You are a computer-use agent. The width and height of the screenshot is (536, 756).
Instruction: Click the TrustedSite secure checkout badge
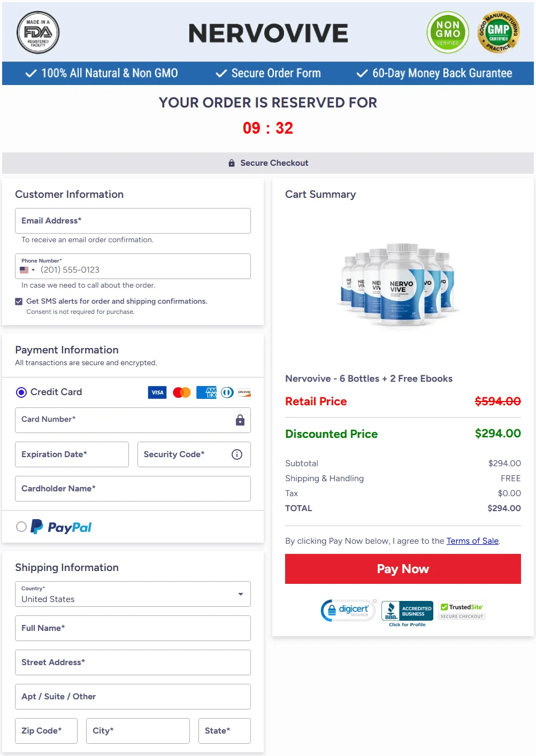(462, 610)
